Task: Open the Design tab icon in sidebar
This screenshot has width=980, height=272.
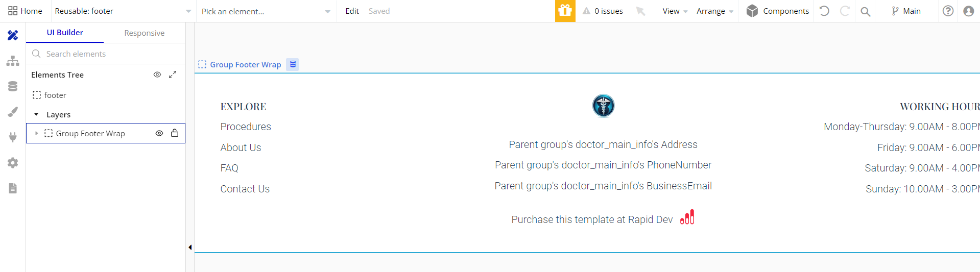Action: click(x=13, y=35)
